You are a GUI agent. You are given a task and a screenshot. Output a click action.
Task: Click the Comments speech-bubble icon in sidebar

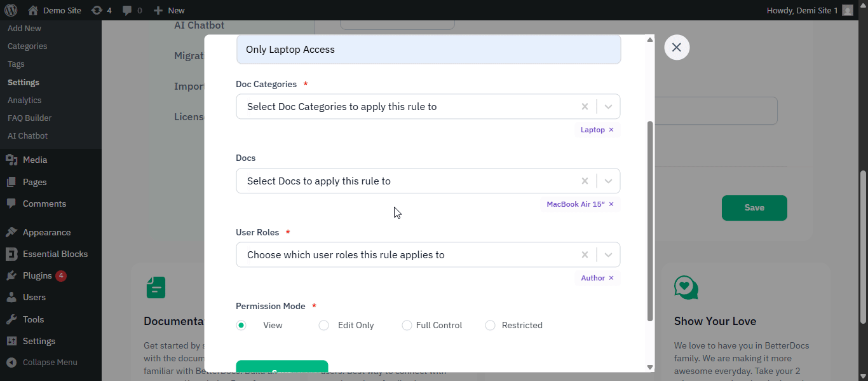pos(13,204)
